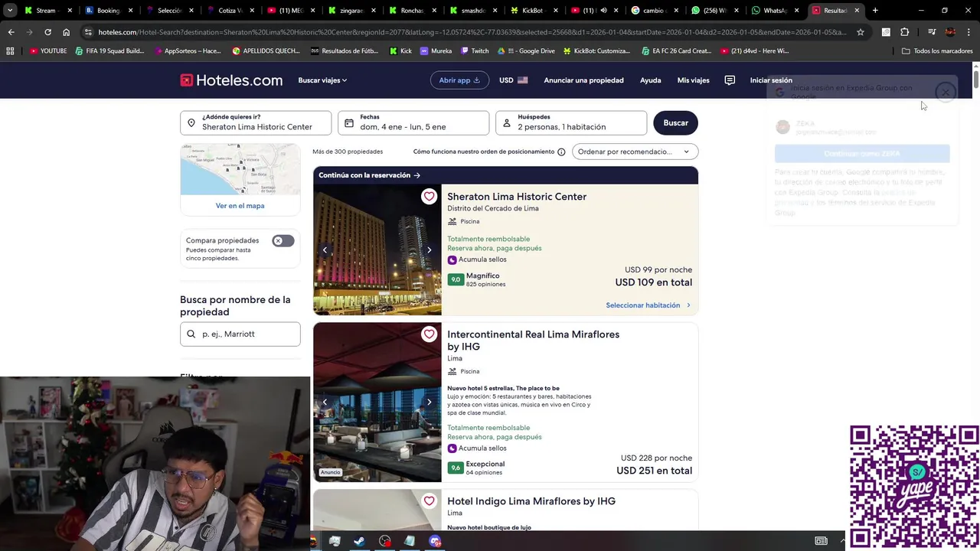The height and width of the screenshot is (551, 980).
Task: Click the Abrir app button
Action: [x=459, y=80]
